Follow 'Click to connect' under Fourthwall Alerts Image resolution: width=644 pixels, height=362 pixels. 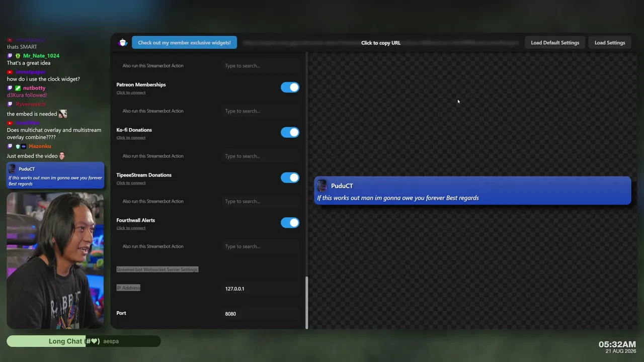[x=131, y=228]
